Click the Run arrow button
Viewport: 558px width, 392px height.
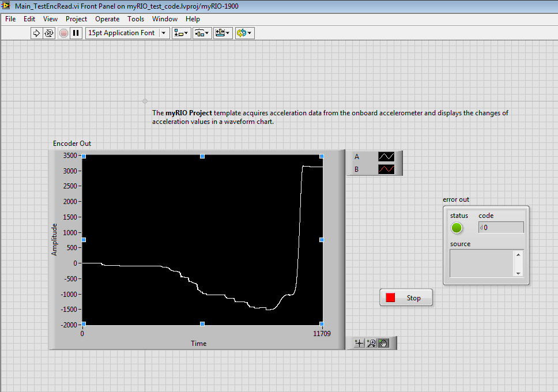[36, 33]
